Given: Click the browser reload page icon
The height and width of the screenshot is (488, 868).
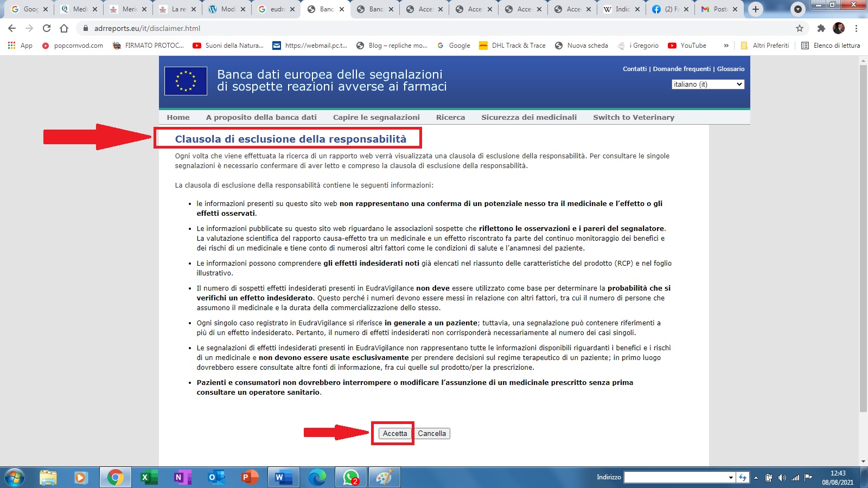Looking at the screenshot, I should click(x=47, y=28).
